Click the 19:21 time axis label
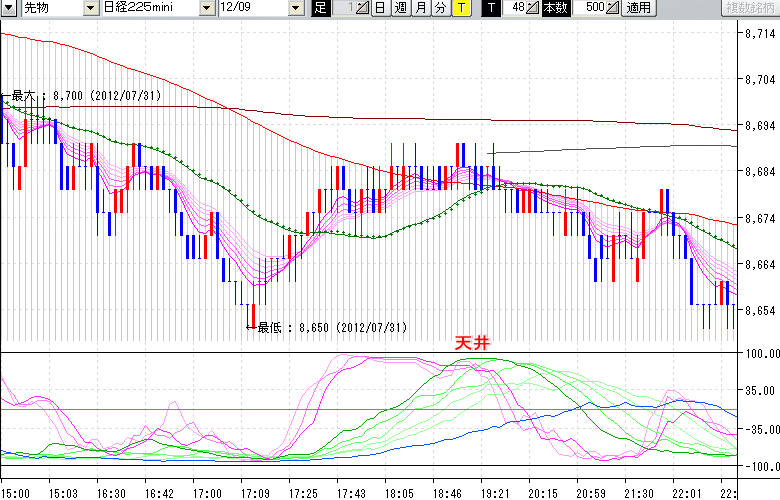Image resolution: width=780 pixels, height=500 pixels. (495, 494)
